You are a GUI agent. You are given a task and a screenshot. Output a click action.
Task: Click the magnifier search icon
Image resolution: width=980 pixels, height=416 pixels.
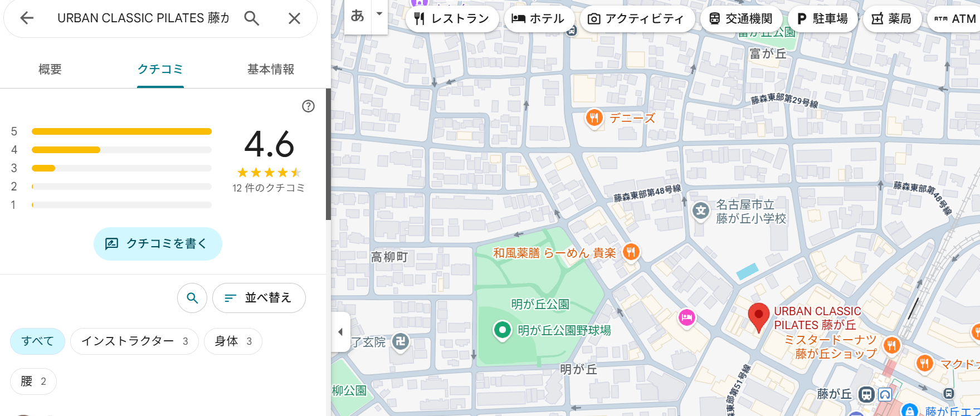click(x=252, y=18)
